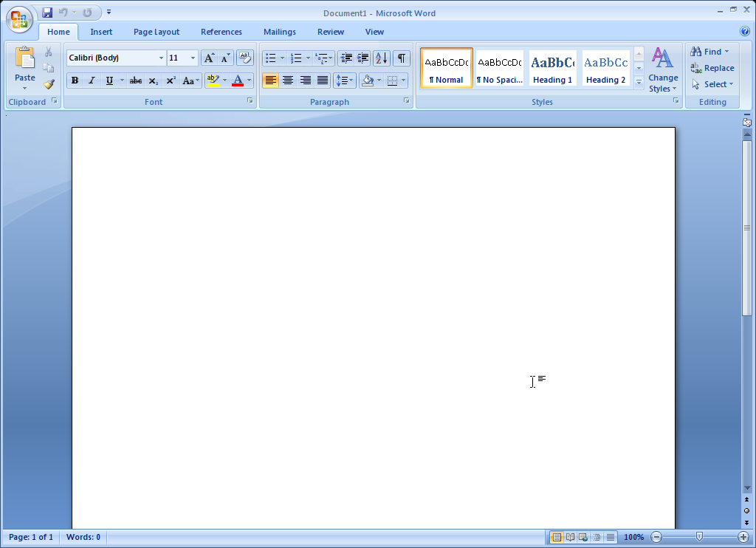Screen dimensions: 756x548
Task: Click the Paste clipboard icon
Action: pos(24,58)
